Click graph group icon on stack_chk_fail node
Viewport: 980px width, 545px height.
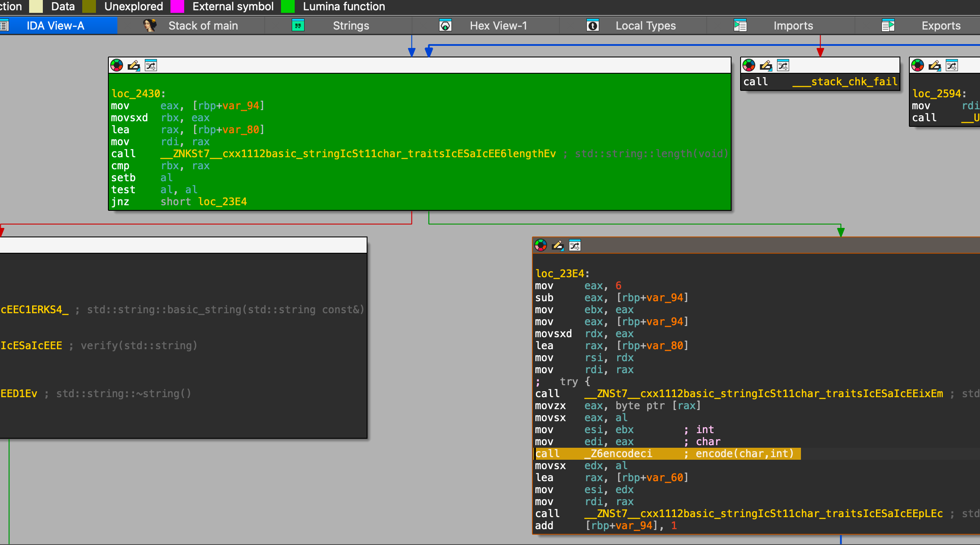click(x=783, y=66)
